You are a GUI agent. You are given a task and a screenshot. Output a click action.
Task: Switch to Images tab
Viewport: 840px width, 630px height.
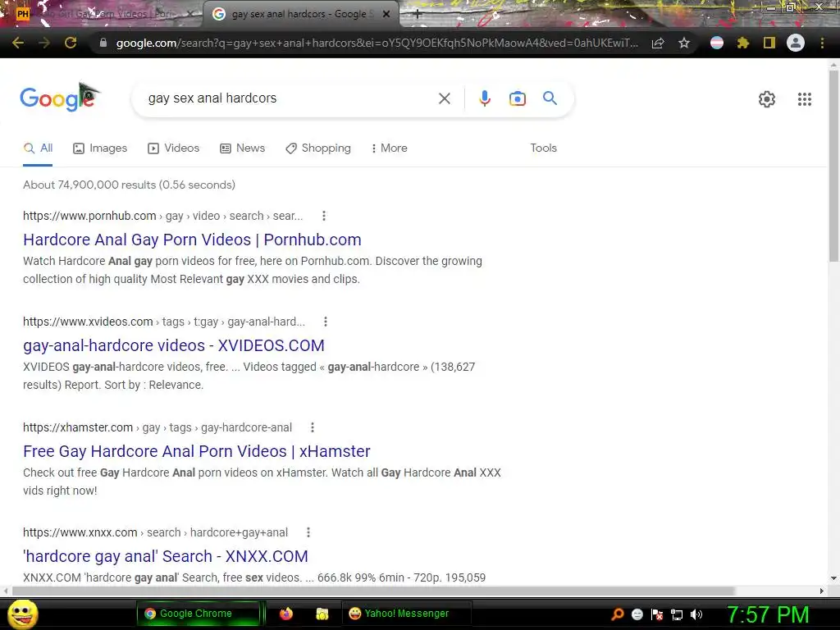point(100,148)
